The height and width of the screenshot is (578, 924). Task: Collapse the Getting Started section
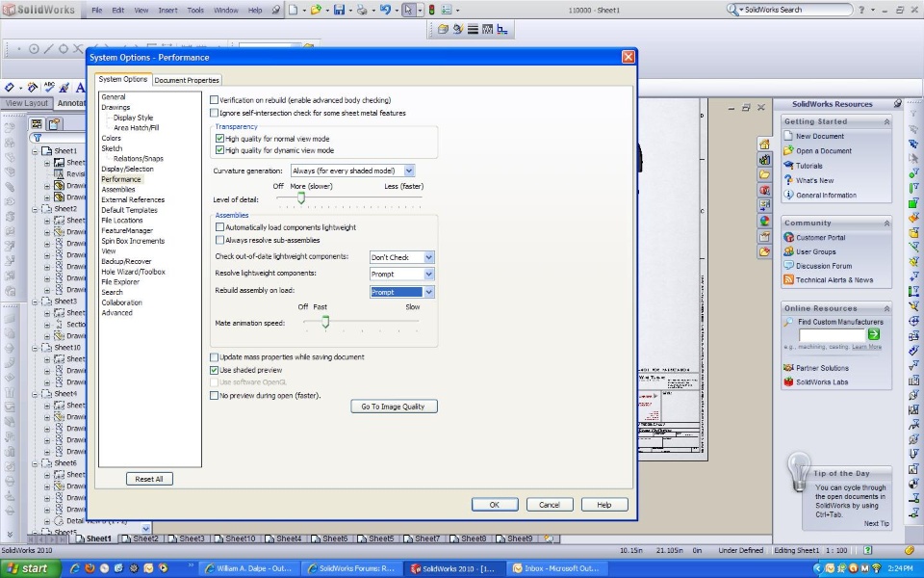tap(886, 121)
